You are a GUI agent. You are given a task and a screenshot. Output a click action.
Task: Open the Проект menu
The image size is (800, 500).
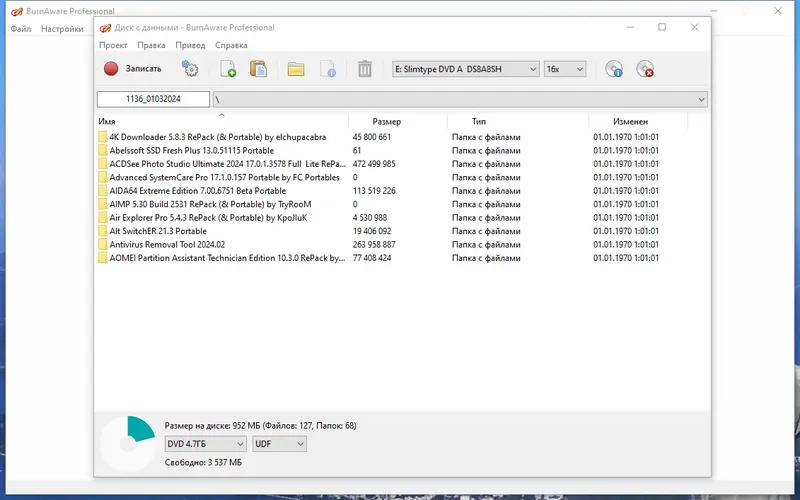113,45
